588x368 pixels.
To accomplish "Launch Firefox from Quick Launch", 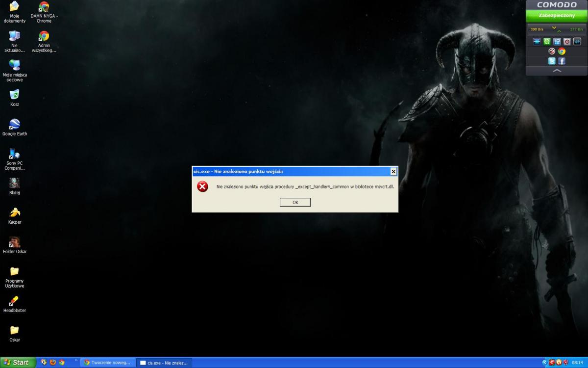I will point(53,363).
